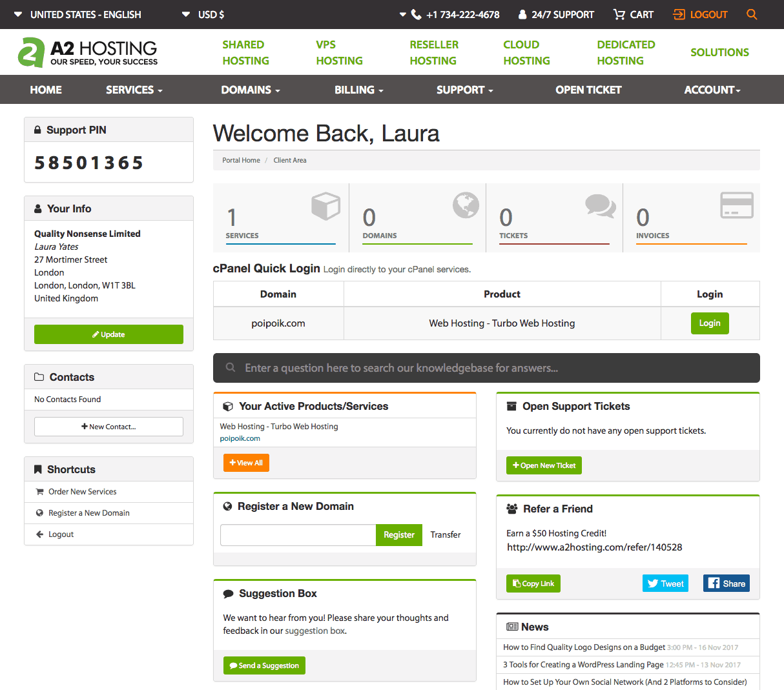Click the new domain name input field
The height and width of the screenshot is (690, 784).
[298, 535]
